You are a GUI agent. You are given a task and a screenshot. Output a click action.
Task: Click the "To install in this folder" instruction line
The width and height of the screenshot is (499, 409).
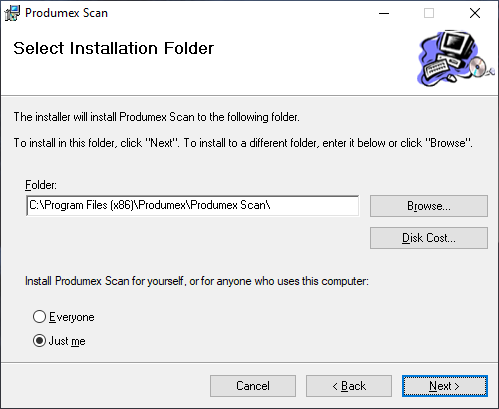pos(243,143)
